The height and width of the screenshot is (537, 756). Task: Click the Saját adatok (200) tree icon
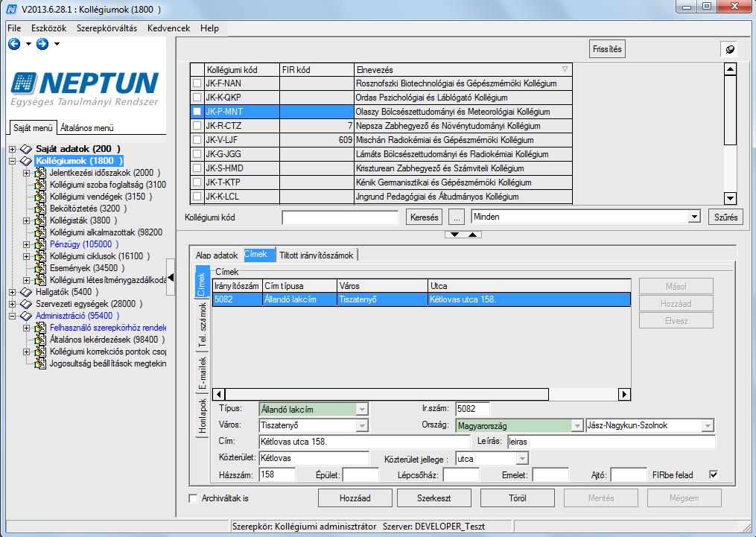tap(26, 149)
